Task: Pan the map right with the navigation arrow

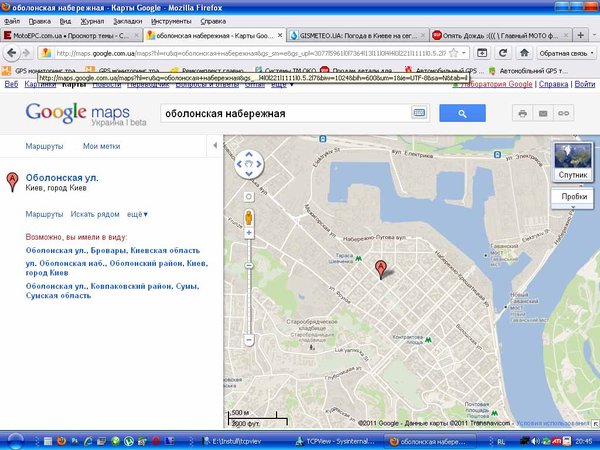Action: click(259, 164)
